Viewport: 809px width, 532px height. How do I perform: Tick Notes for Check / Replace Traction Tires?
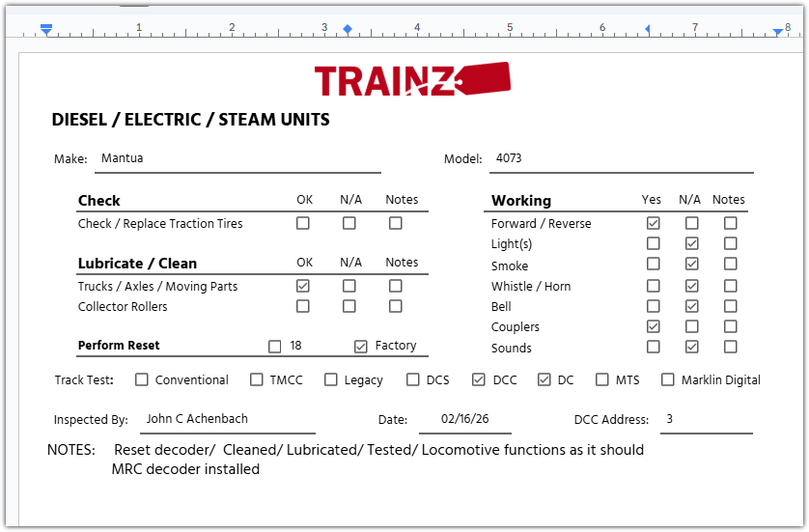[396, 223]
